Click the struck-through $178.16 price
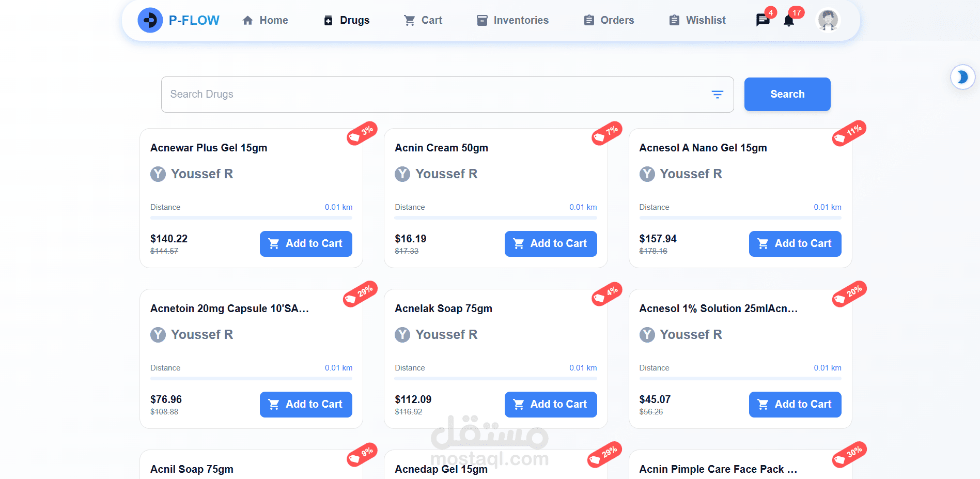The height and width of the screenshot is (479, 980). pos(654,251)
